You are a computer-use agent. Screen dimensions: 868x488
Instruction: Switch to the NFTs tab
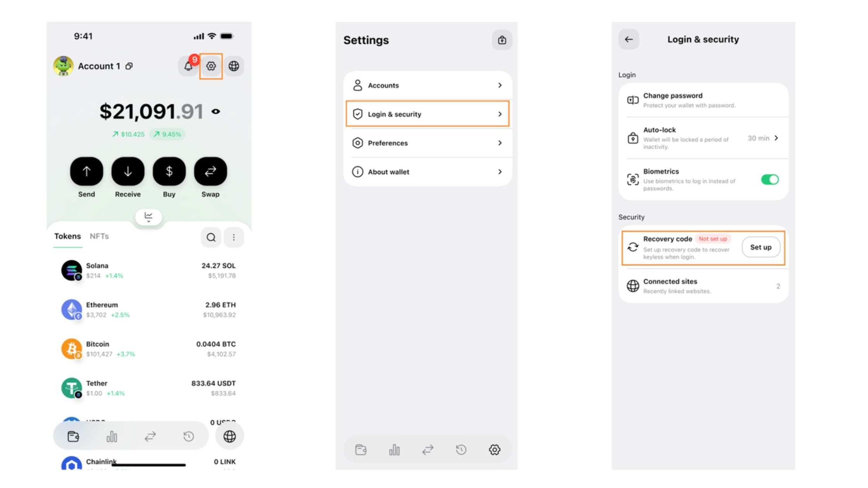(x=99, y=236)
